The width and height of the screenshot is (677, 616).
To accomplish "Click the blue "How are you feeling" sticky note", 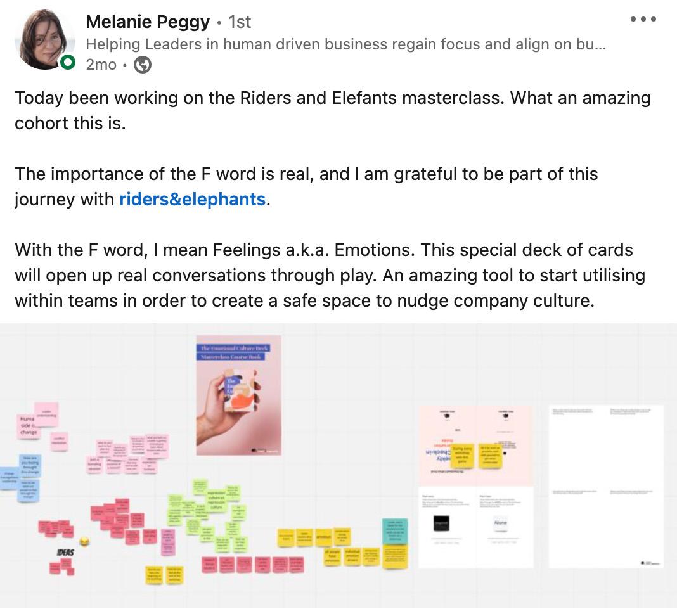I will 30,466.
